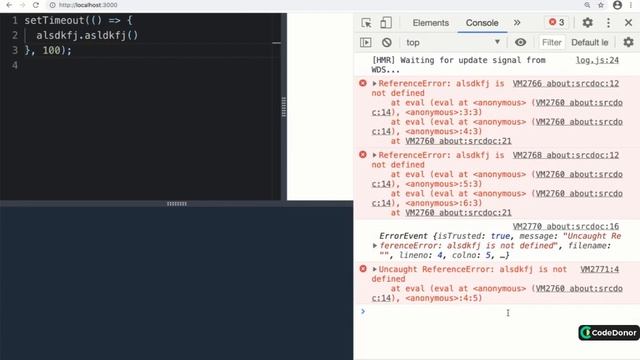This screenshot has height=360, width=640.
Task: Open VM2770 about:srcdoc:16 link
Action: [566, 226]
